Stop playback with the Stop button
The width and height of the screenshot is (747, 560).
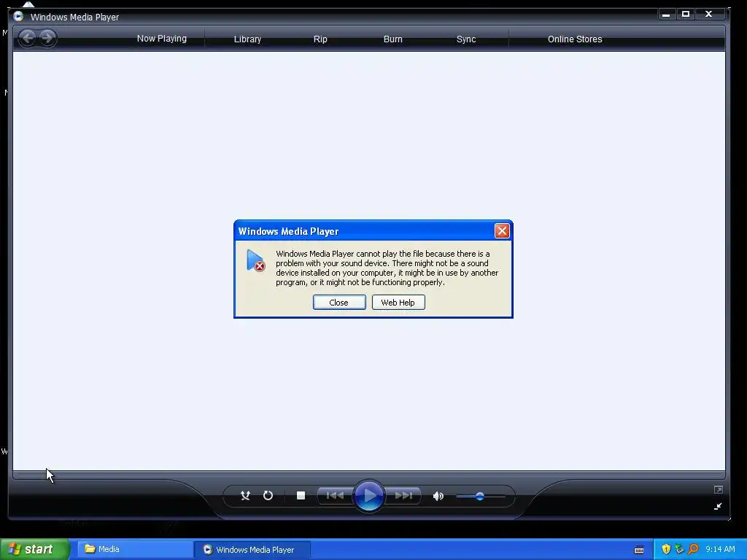click(x=301, y=496)
